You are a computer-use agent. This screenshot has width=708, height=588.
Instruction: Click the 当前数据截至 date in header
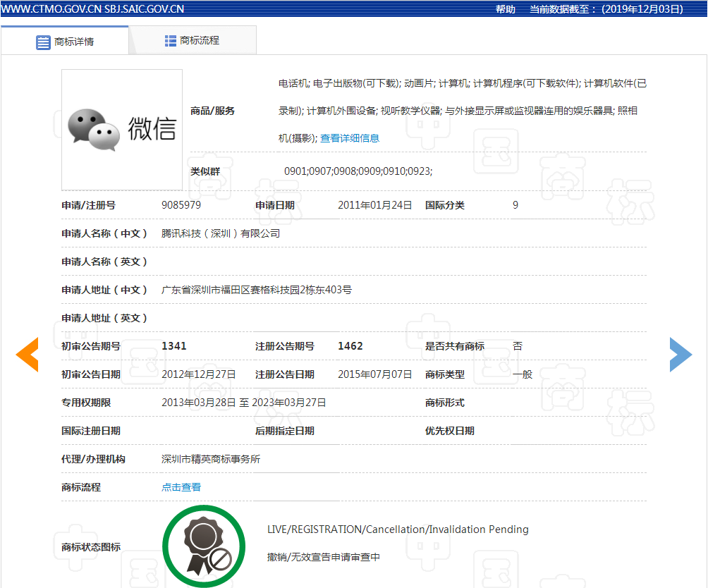(606, 9)
